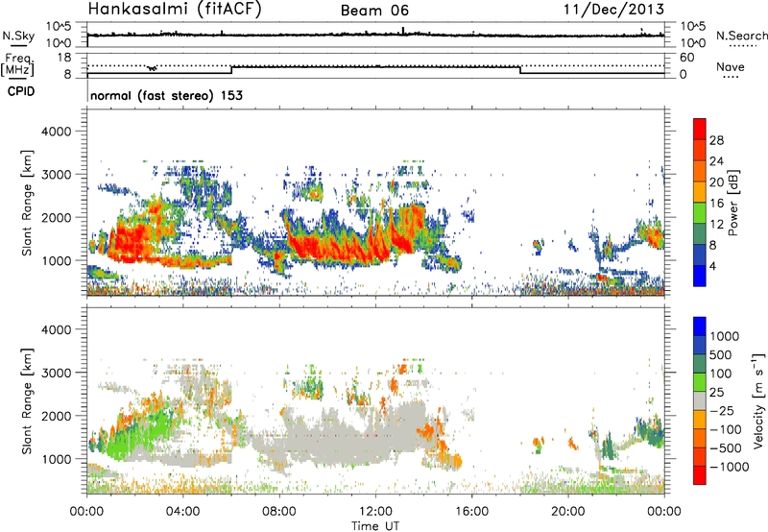
Task: Select the N.Sky legend label
Action: point(18,36)
